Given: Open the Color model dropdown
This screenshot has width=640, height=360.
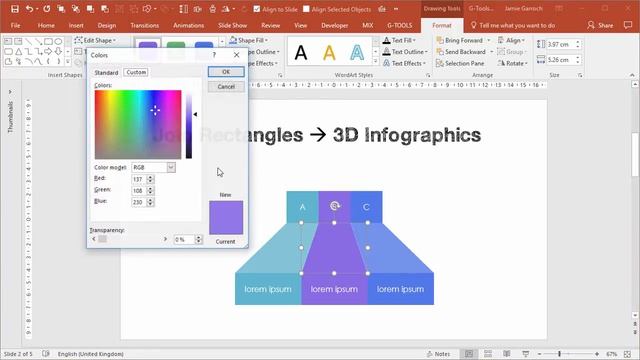Looking at the screenshot, I should (x=171, y=167).
